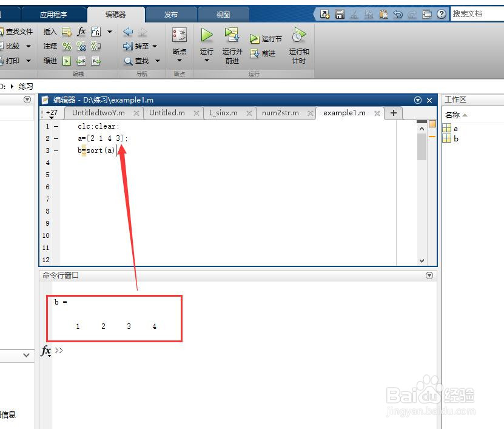Click the comment percent icon beside 注释
Screen dimensions: 504x429
click(67, 46)
